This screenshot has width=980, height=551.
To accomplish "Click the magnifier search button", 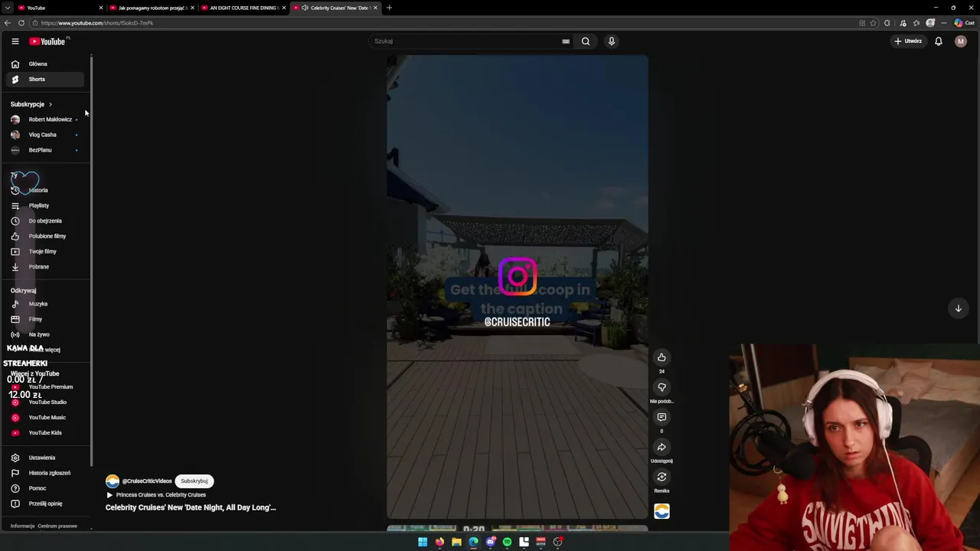I will [586, 41].
